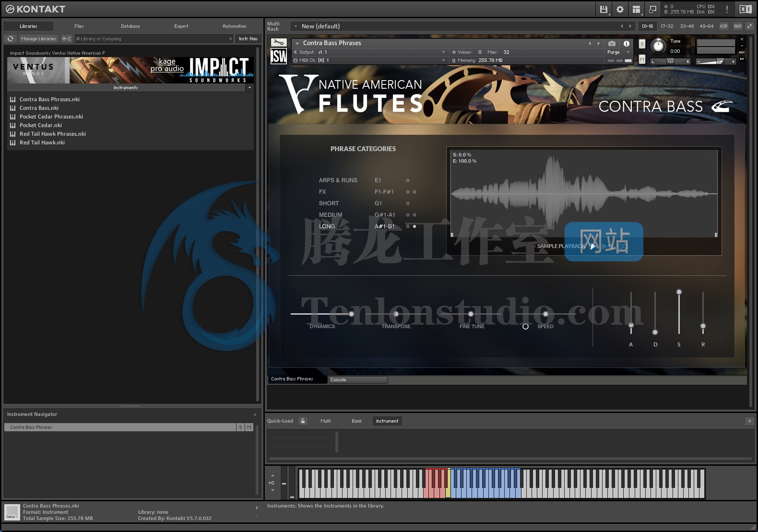Image resolution: width=758 pixels, height=532 pixels.
Task: Click Manage Libraries button
Action: pos(38,39)
